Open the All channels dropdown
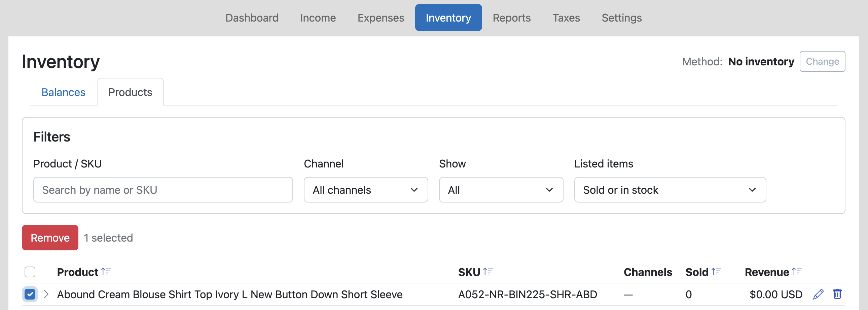The image size is (868, 310). click(366, 190)
